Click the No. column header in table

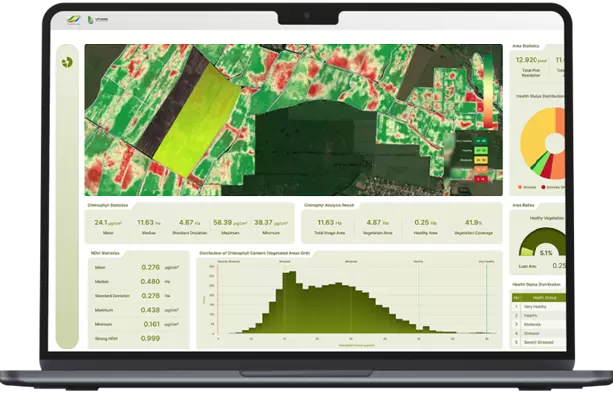(516, 298)
